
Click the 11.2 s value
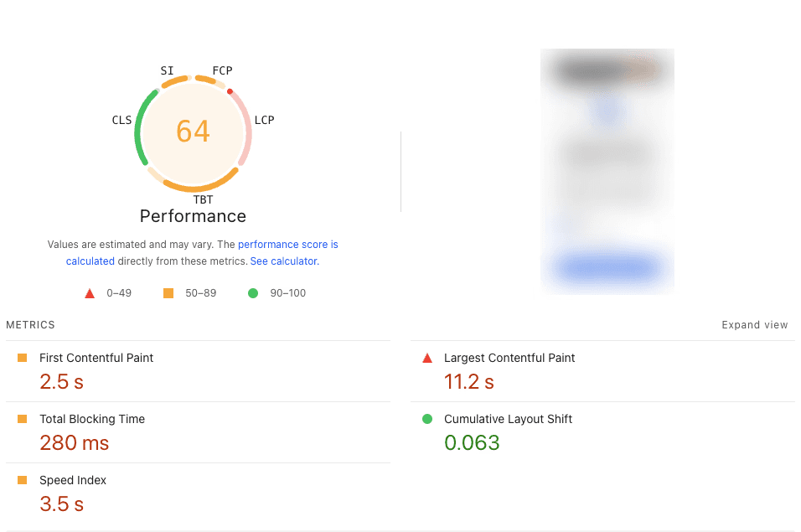point(469,382)
